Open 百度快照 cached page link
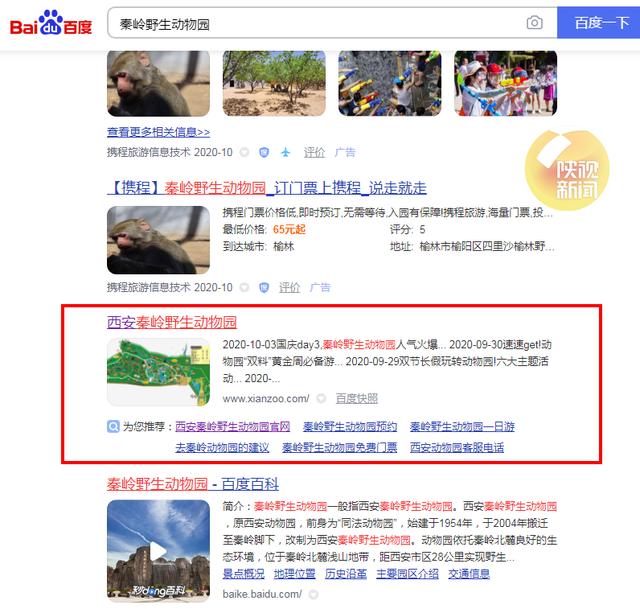This screenshot has height=609, width=640. coord(357,398)
